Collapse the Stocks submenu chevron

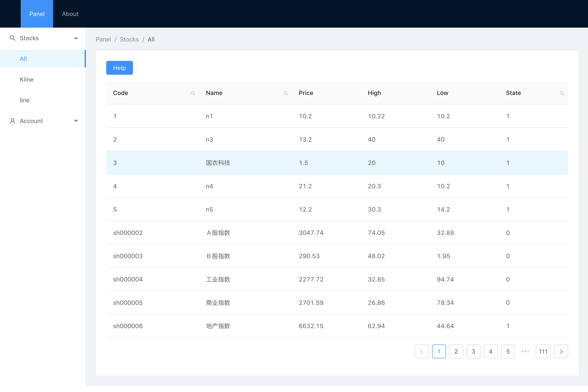click(76, 38)
